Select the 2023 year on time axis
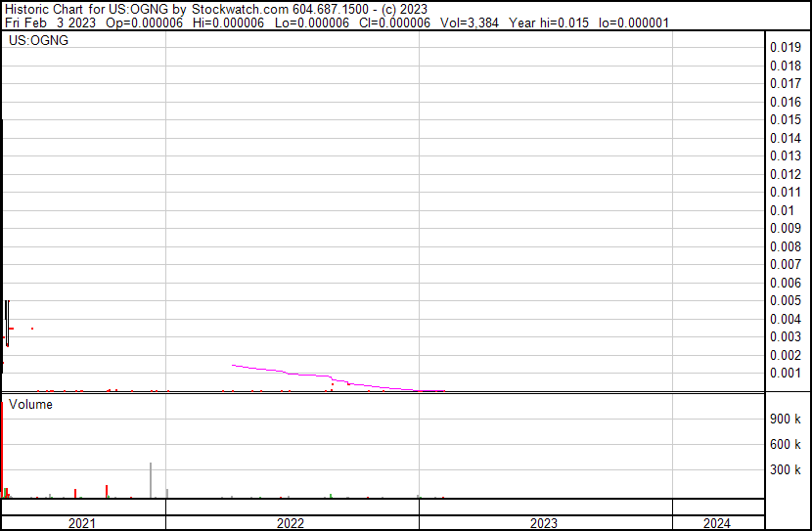This screenshot has width=812, height=531. click(x=544, y=523)
